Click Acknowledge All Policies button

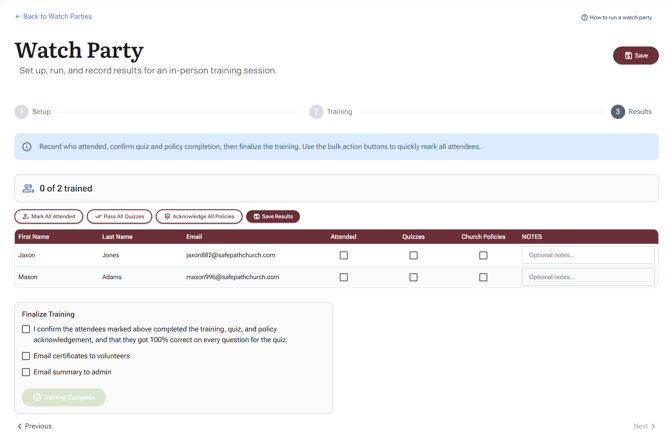[x=199, y=217]
